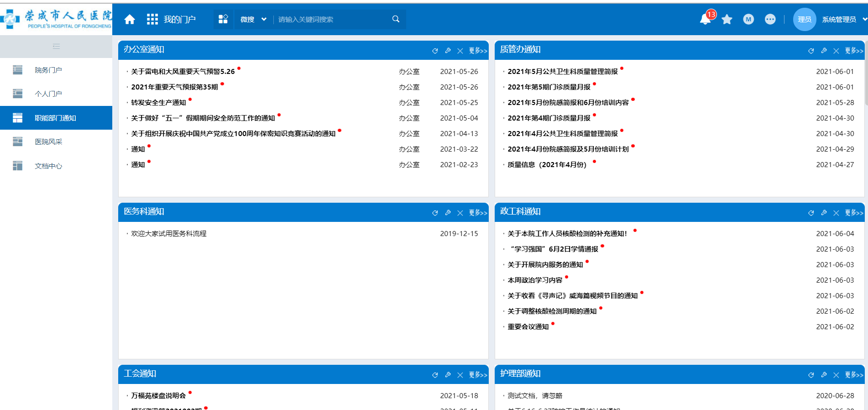868x410 pixels.
Task: Close the 医务科通知 panel
Action: [460, 213]
